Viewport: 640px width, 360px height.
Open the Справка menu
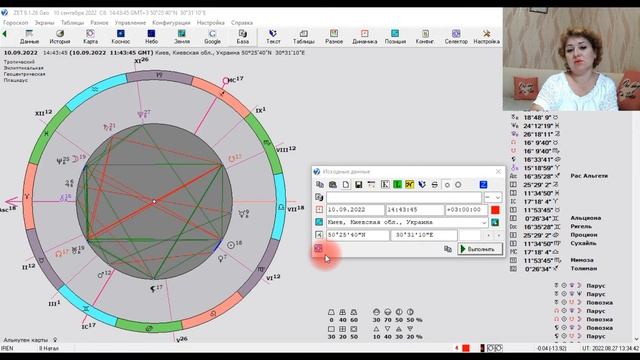pyautogui.click(x=242, y=22)
